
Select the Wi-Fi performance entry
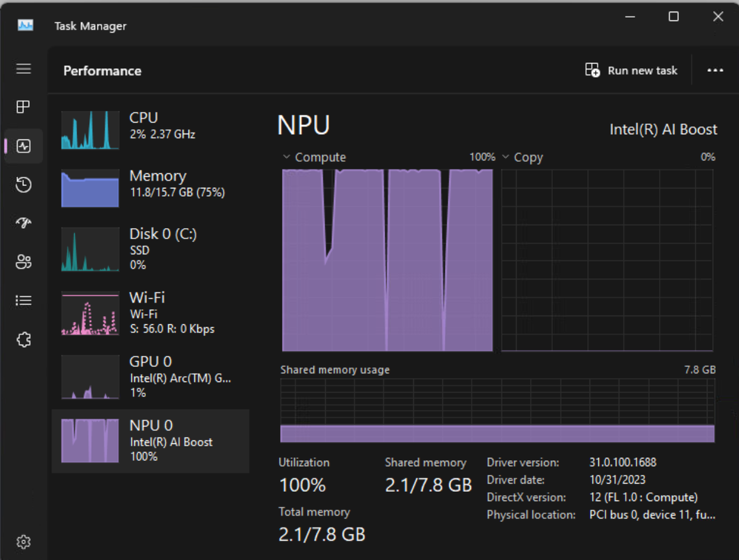tap(151, 312)
